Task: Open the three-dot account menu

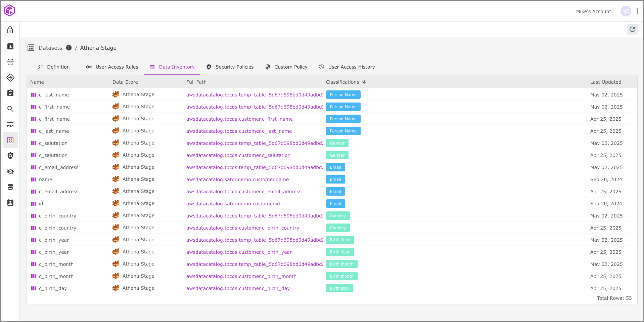Action: 637,11
